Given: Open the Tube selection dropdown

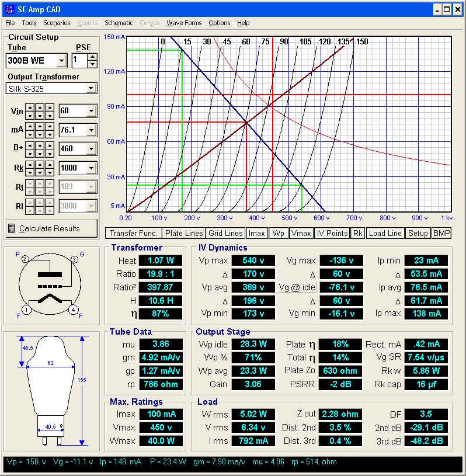Looking at the screenshot, I should (62, 61).
